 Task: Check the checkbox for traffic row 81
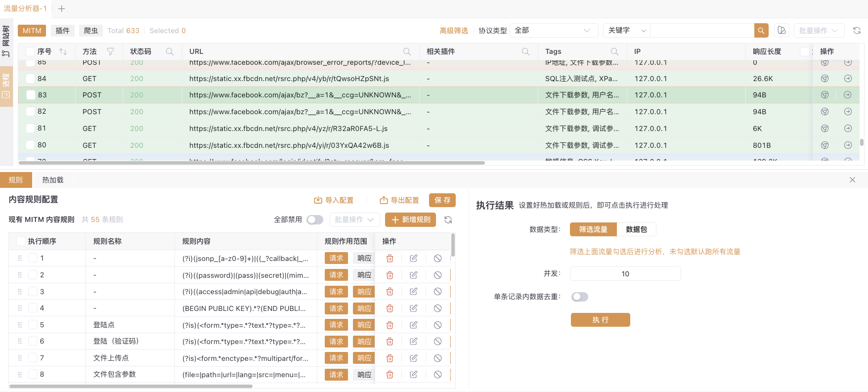click(x=30, y=129)
